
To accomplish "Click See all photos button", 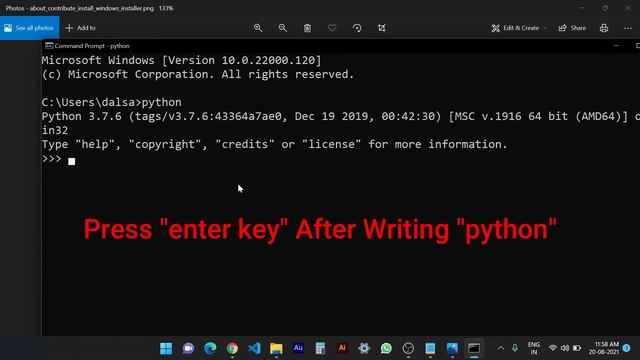I will tap(29, 28).
